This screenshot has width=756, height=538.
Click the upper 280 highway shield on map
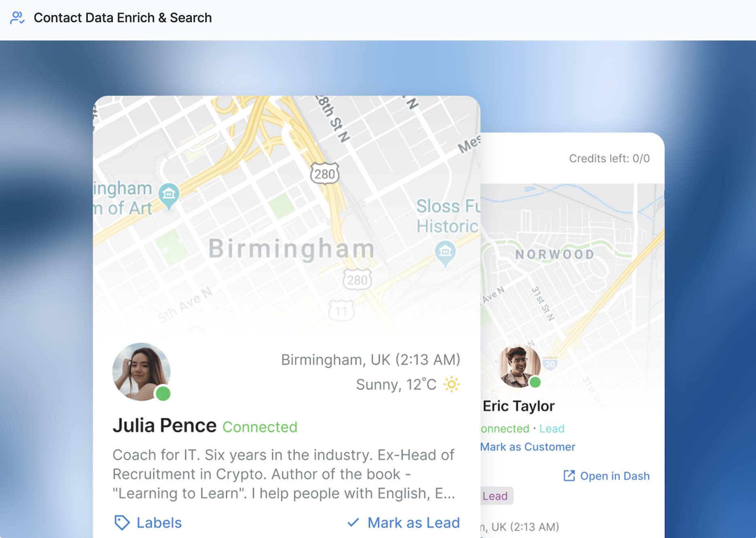pyautogui.click(x=325, y=174)
